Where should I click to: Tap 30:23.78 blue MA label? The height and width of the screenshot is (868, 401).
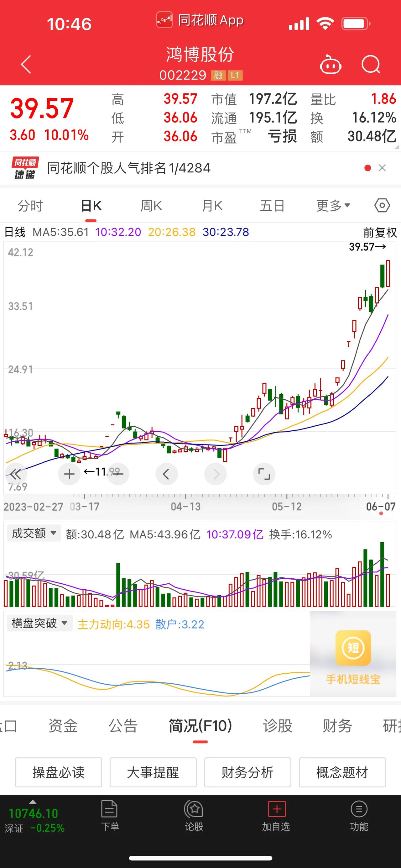click(226, 232)
